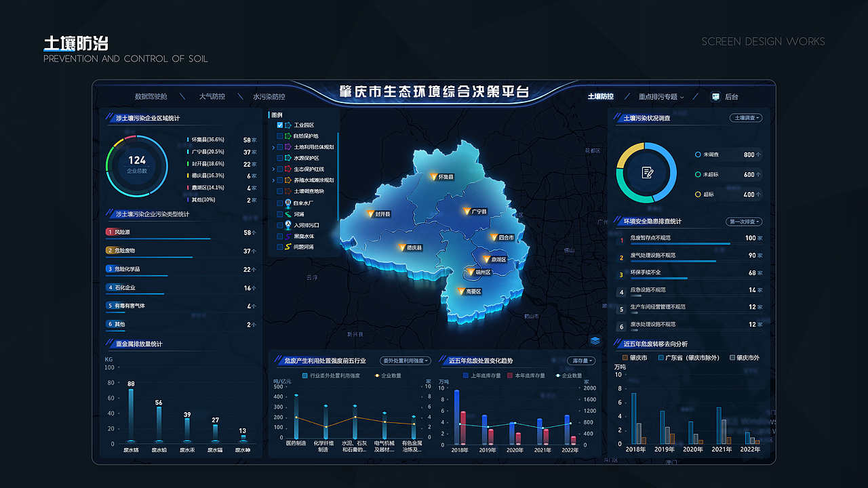Image resolution: width=868 pixels, height=488 pixels.
Task: Expand the 养殖水域滩涂规划 tree arrow
Action: [273, 180]
